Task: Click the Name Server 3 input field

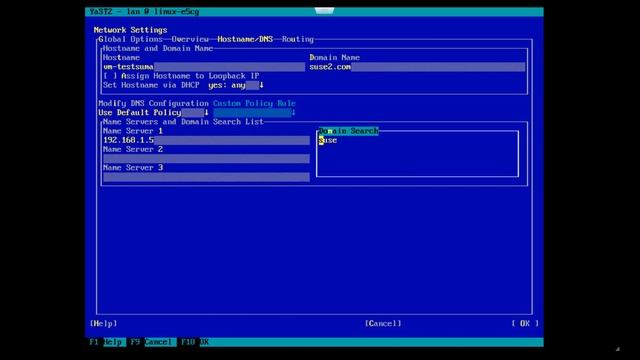Action: (x=206, y=177)
